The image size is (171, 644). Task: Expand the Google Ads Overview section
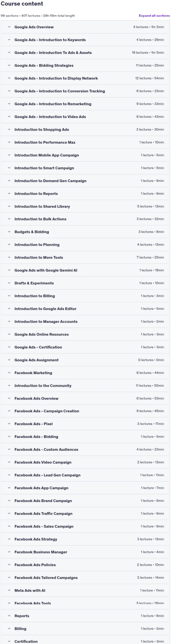point(85,27)
